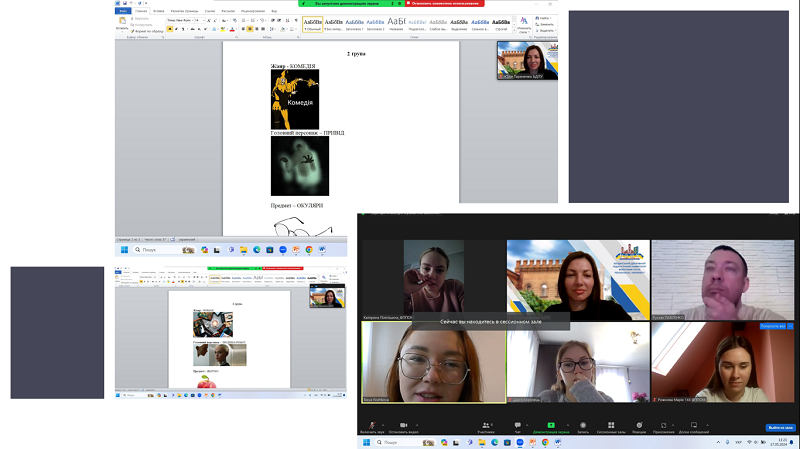Click the Record icon in Zoom
This screenshot has height=449, width=800.
pos(583,424)
